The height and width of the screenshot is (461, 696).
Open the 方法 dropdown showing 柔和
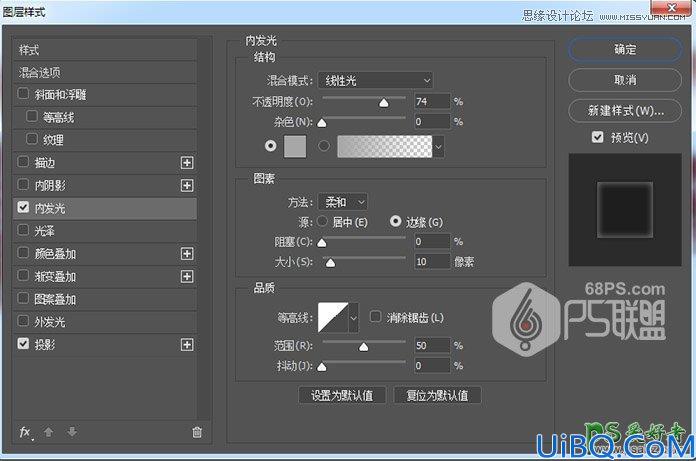tap(343, 202)
